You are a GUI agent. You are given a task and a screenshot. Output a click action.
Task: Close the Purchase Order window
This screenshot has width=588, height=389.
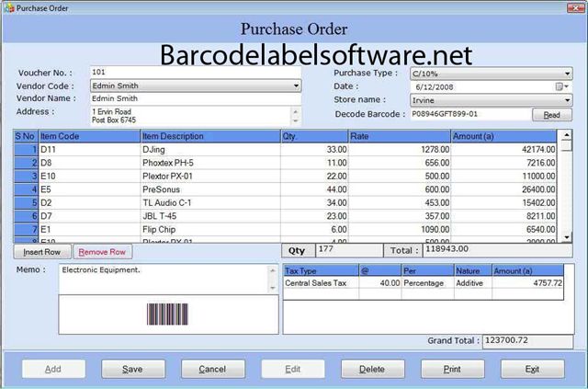pyautogui.click(x=575, y=7)
